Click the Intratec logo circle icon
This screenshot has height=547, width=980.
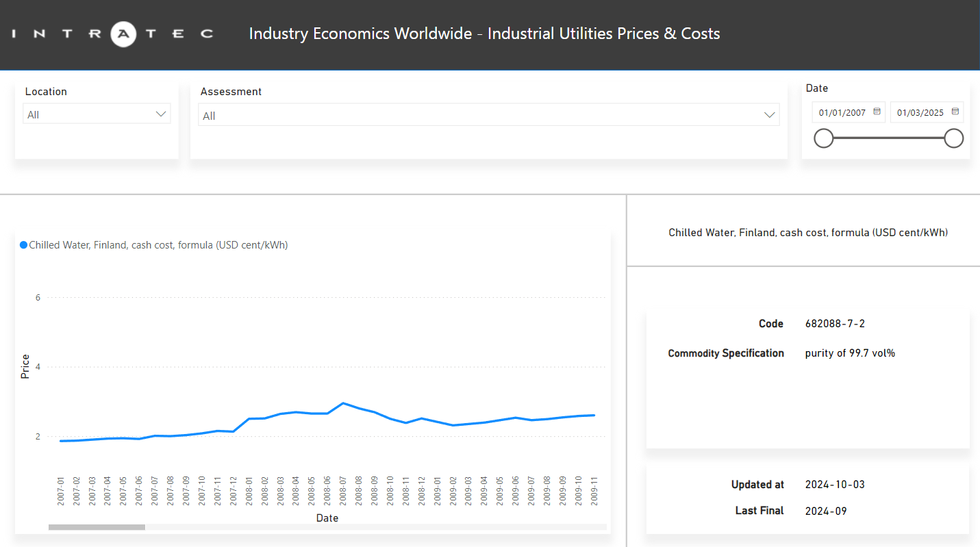(x=124, y=34)
